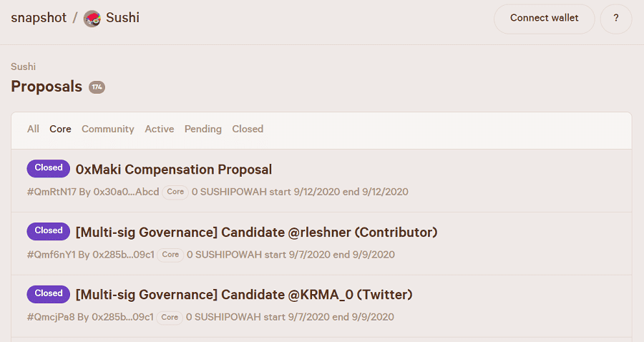Click Core tag on 0xMaki proposal row
644x342 pixels.
point(175,192)
